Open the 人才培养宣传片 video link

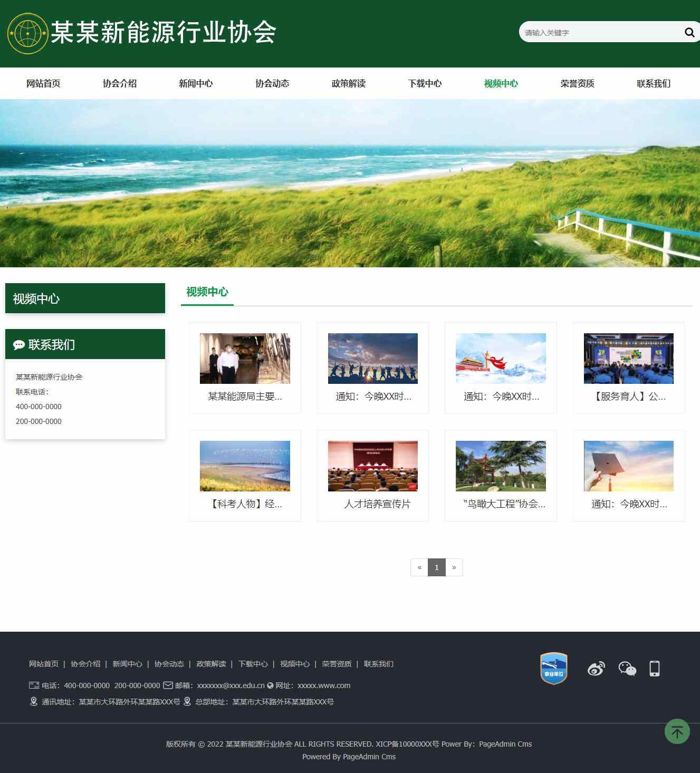pos(377,504)
